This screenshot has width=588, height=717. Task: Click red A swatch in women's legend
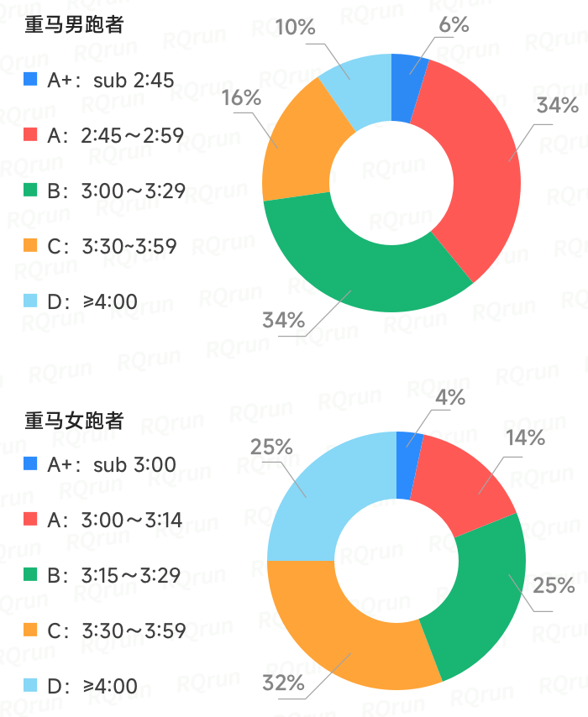(31, 520)
